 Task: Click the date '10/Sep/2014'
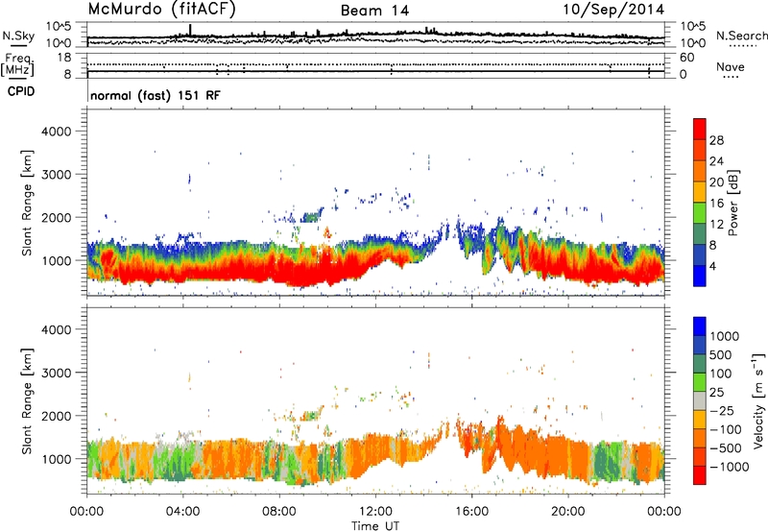pyautogui.click(x=613, y=9)
